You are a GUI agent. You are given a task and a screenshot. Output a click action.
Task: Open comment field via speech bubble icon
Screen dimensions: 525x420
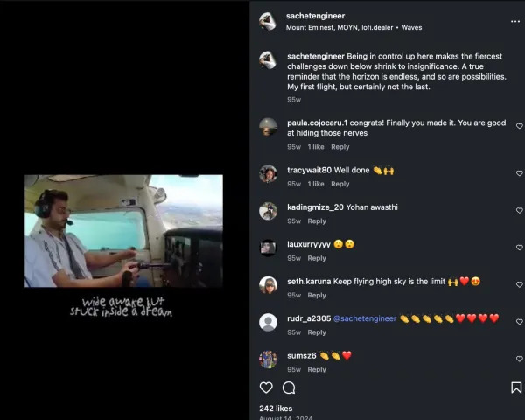[289, 388]
